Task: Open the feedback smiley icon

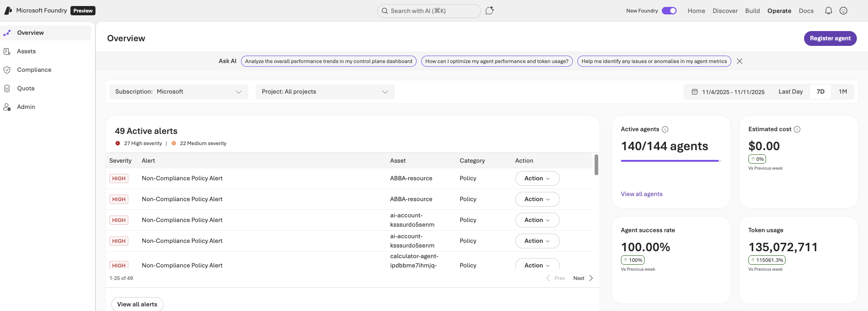Action: (843, 11)
